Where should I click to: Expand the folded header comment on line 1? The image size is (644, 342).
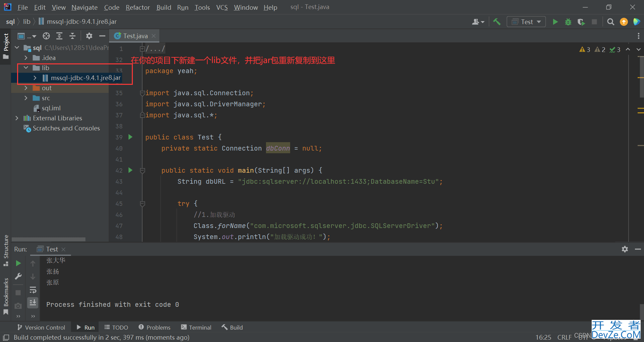coord(142,49)
